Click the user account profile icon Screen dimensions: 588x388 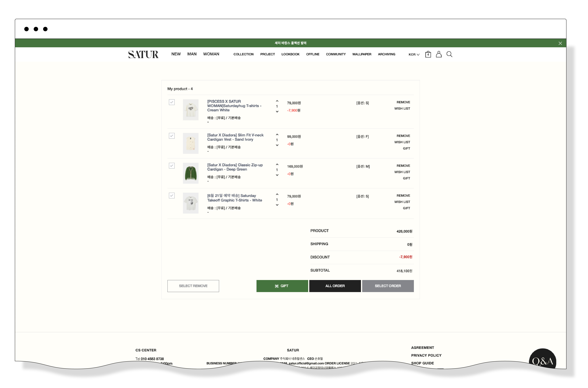[x=439, y=54]
